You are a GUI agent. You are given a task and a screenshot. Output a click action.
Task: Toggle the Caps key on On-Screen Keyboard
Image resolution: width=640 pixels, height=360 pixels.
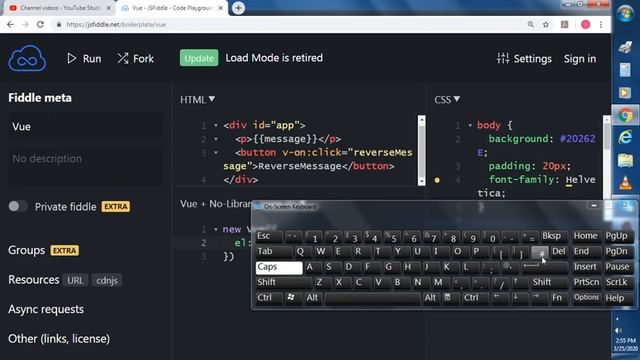[x=279, y=267]
